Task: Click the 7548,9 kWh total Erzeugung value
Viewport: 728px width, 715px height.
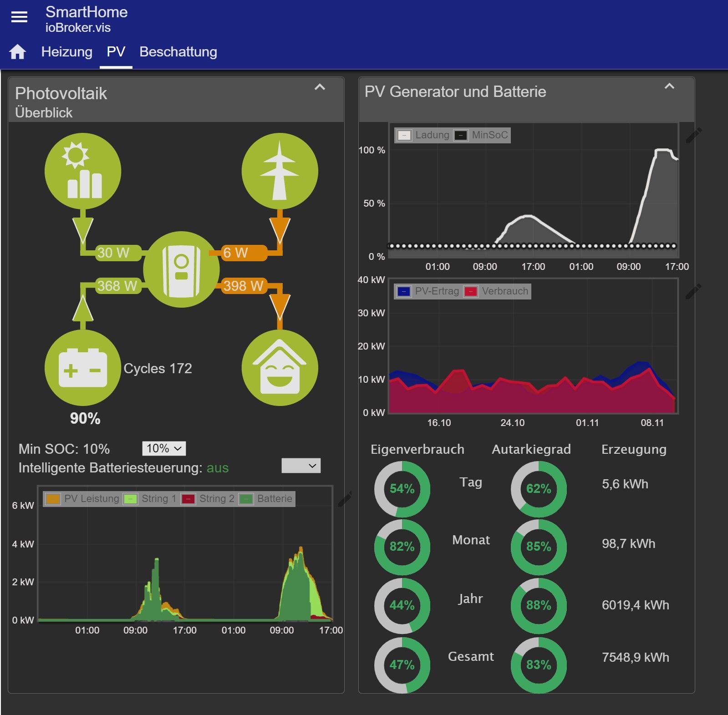Action: pos(636,657)
